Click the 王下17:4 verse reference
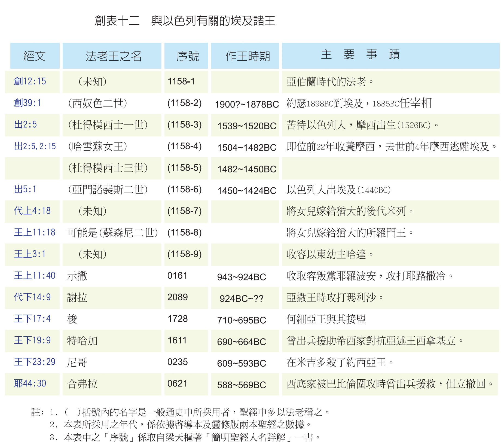This screenshot has width=501, height=448. [x=32, y=319]
